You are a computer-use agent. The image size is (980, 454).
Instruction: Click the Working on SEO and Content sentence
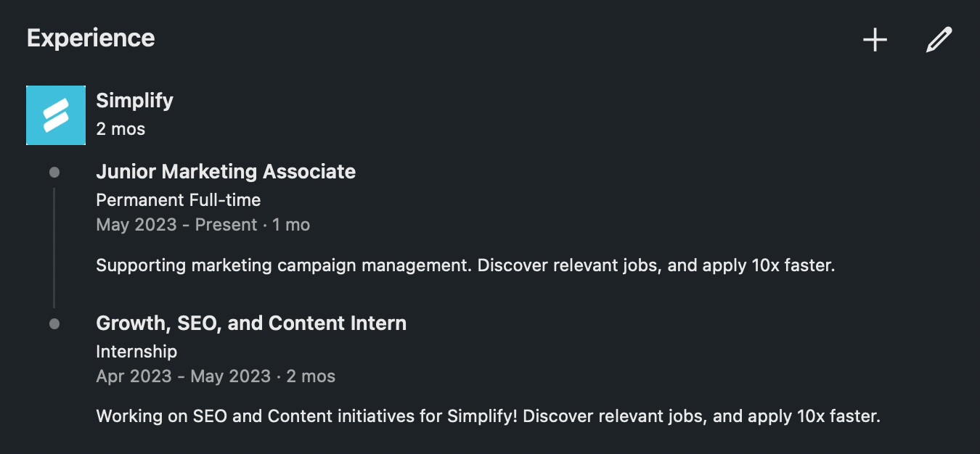pos(309,417)
